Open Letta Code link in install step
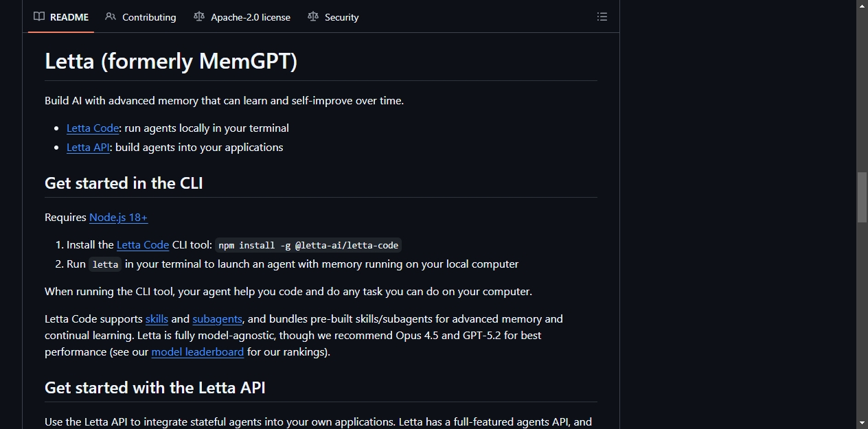Screen dimensions: 868x429 (x=143, y=245)
